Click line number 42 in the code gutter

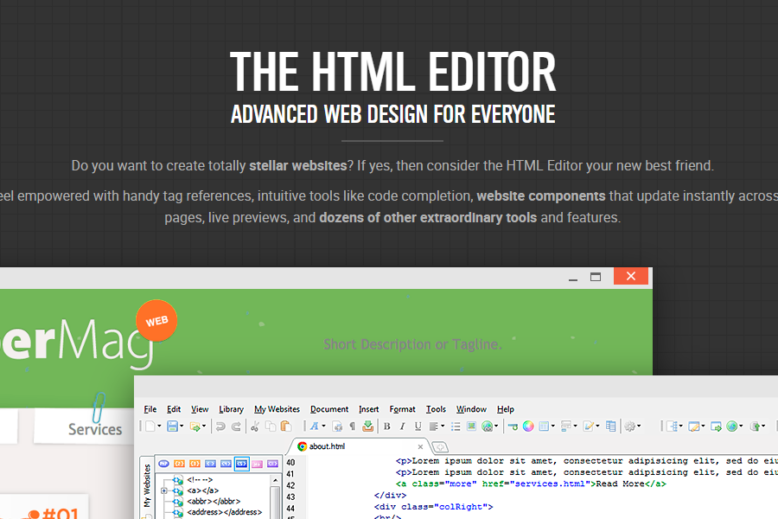[x=291, y=485]
